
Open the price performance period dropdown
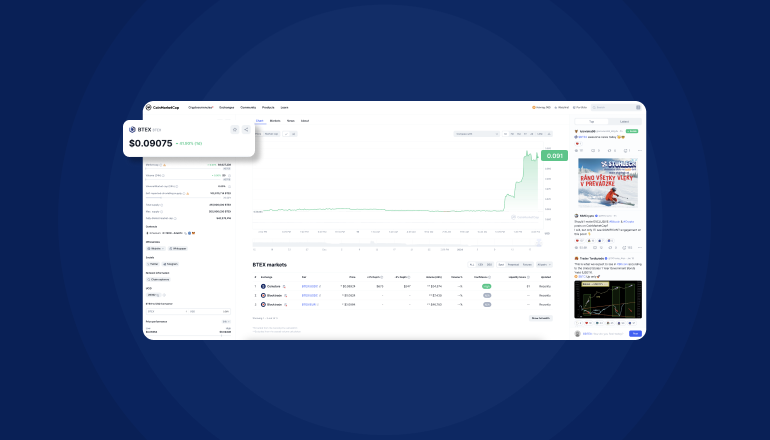[x=226, y=322]
